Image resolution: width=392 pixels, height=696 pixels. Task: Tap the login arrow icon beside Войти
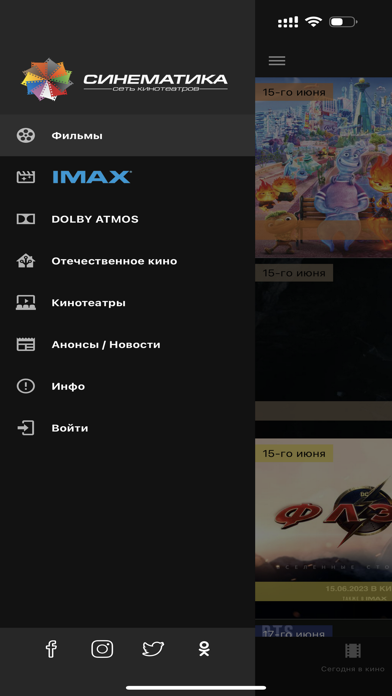click(26, 428)
